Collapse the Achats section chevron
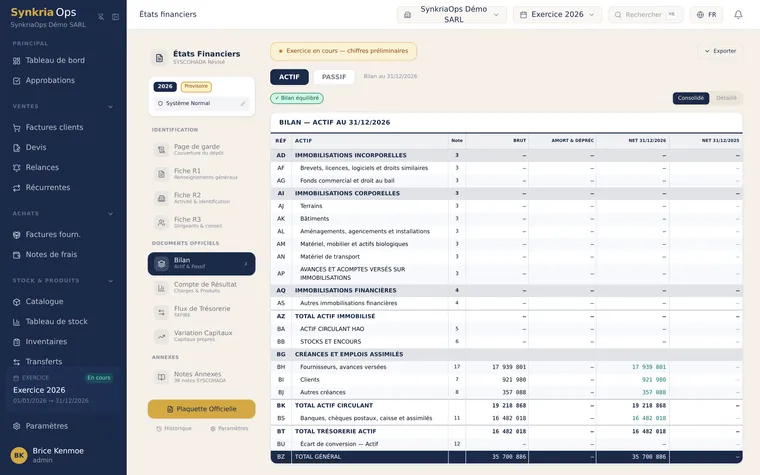The height and width of the screenshot is (475, 760). click(111, 214)
